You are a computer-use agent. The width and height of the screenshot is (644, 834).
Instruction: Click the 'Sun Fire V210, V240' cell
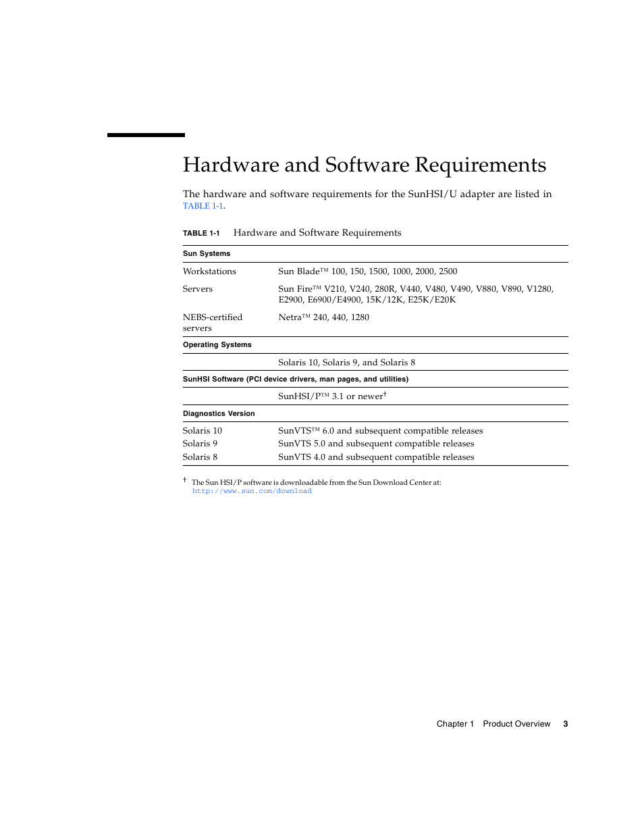click(x=416, y=294)
